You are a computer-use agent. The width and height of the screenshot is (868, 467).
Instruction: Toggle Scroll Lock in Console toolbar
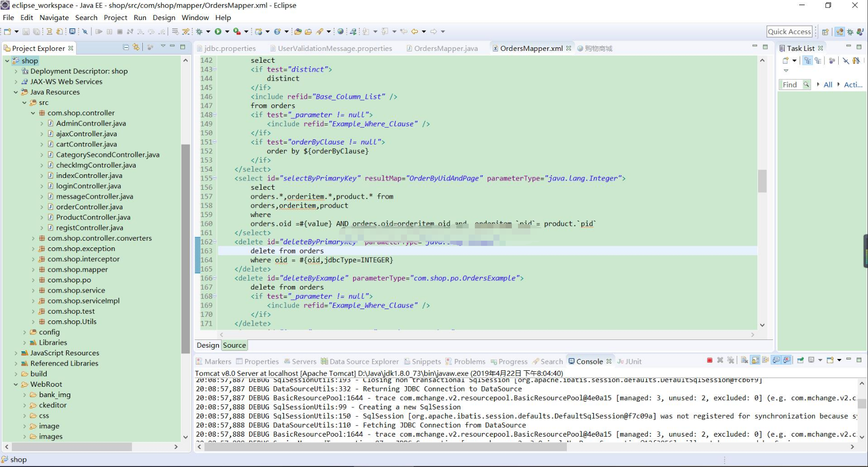[x=755, y=360]
